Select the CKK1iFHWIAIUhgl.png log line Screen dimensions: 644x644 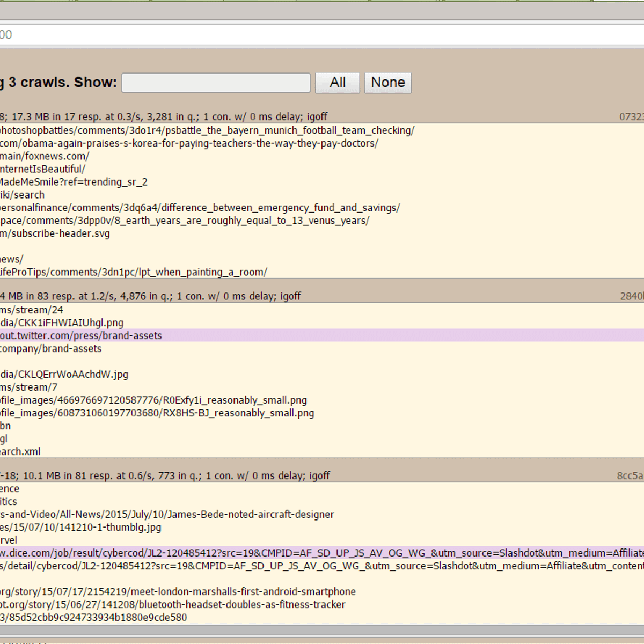point(62,323)
